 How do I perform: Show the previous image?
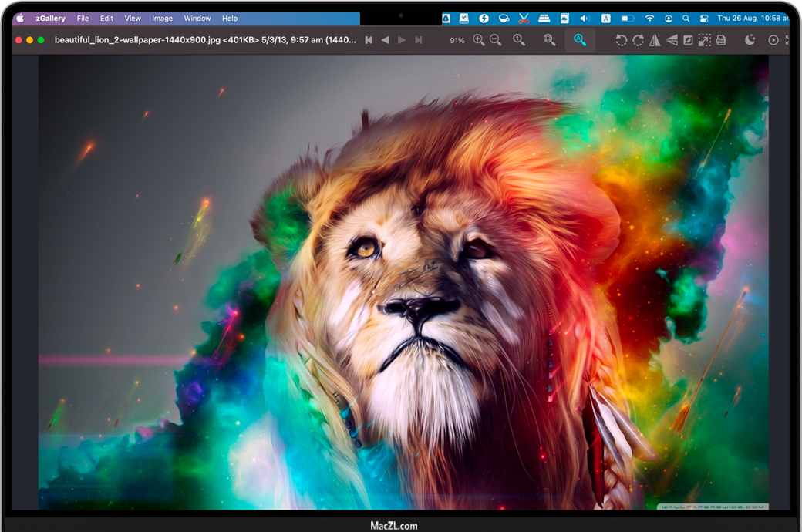click(385, 40)
